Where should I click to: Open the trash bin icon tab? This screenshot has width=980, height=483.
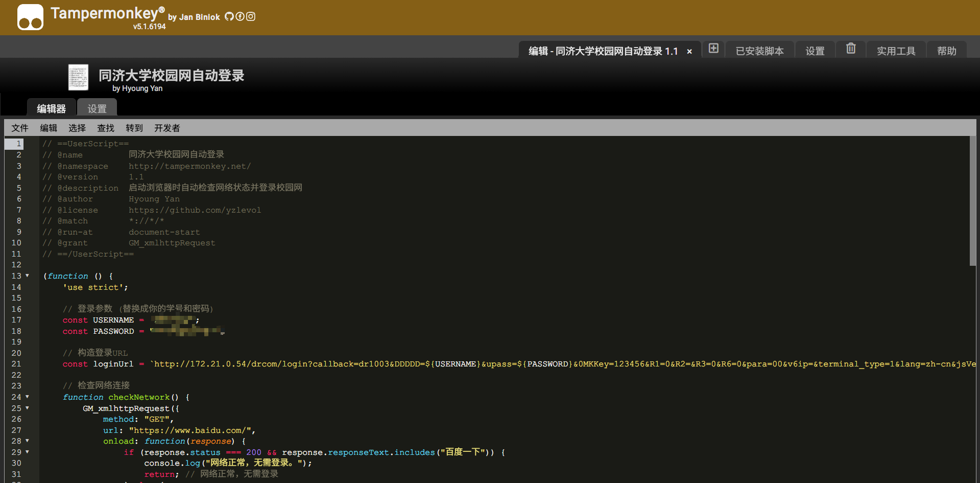[851, 49]
